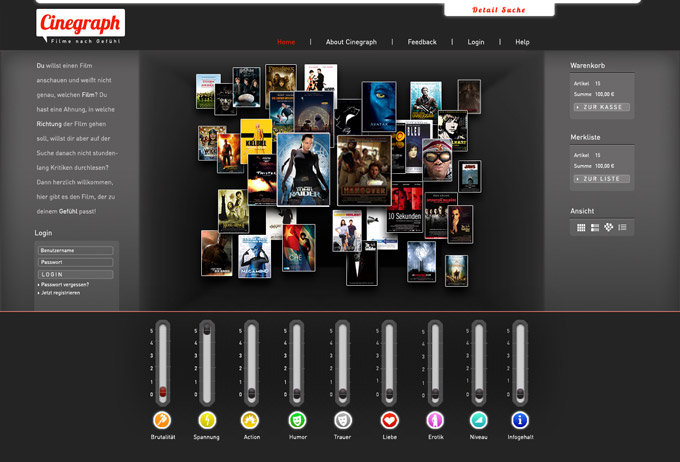Click the pink Erotik icon
680x462 pixels.
(434, 421)
